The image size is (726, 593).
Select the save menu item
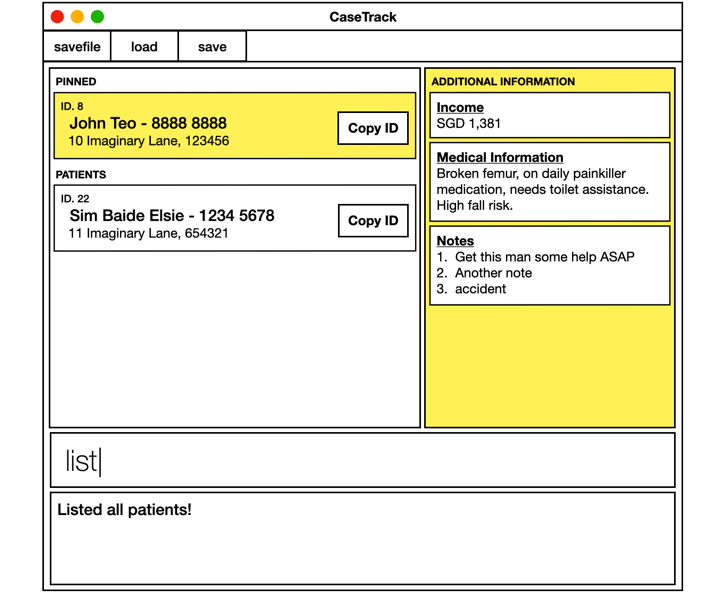click(212, 47)
